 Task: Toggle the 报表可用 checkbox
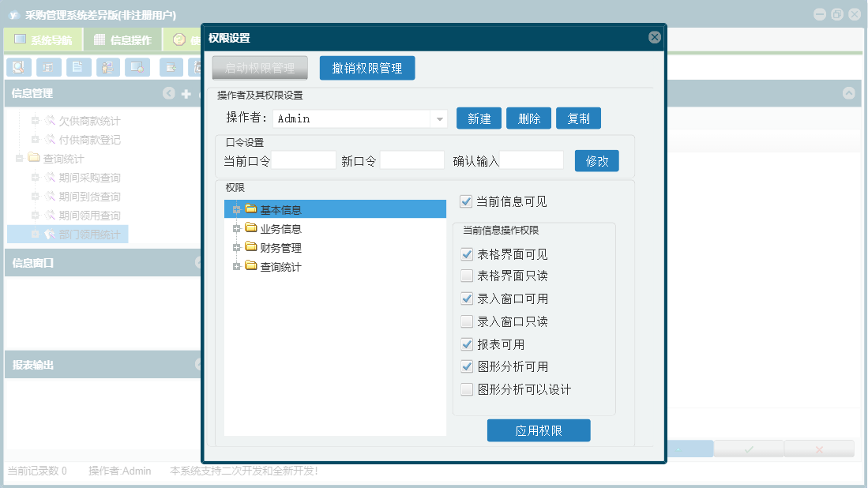467,344
